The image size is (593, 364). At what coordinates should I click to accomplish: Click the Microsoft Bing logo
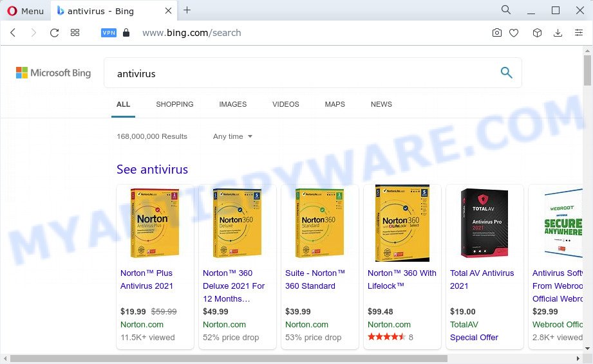[53, 73]
